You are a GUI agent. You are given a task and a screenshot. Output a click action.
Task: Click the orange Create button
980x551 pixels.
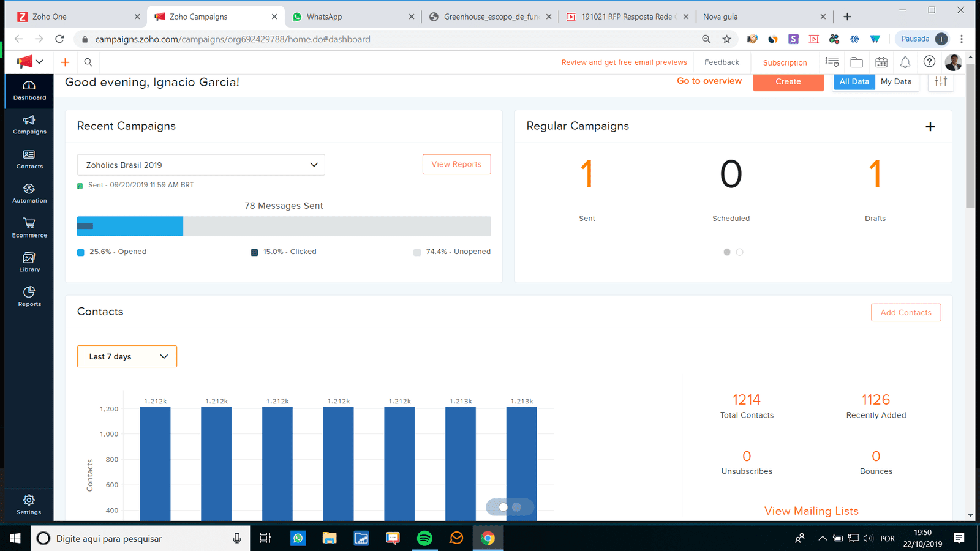tap(788, 81)
